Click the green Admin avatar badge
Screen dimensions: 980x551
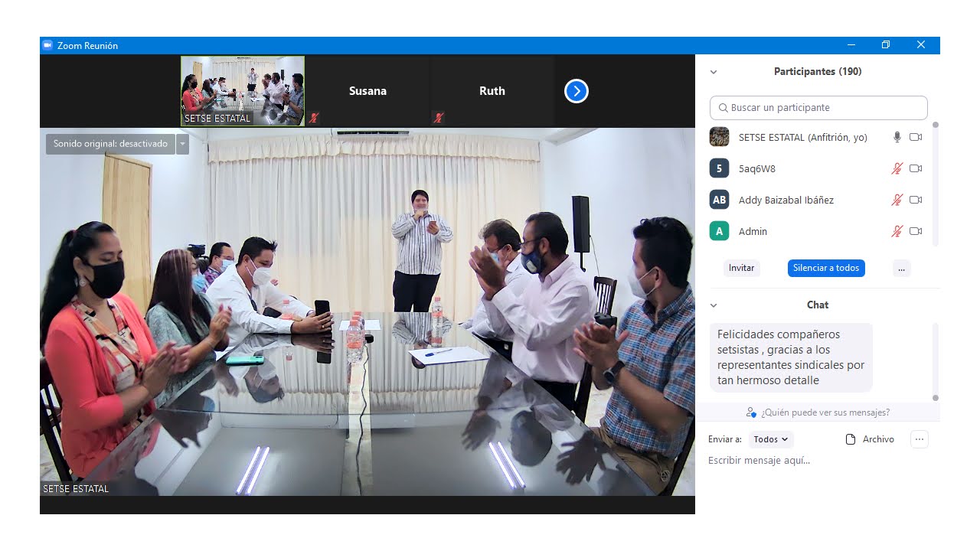click(719, 231)
